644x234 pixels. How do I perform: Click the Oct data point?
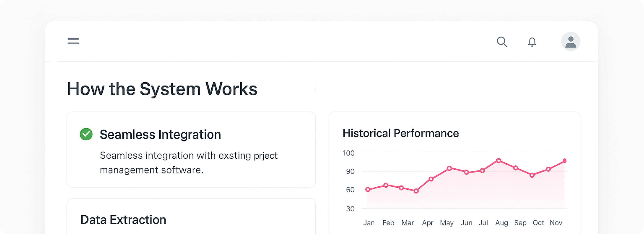click(532, 175)
